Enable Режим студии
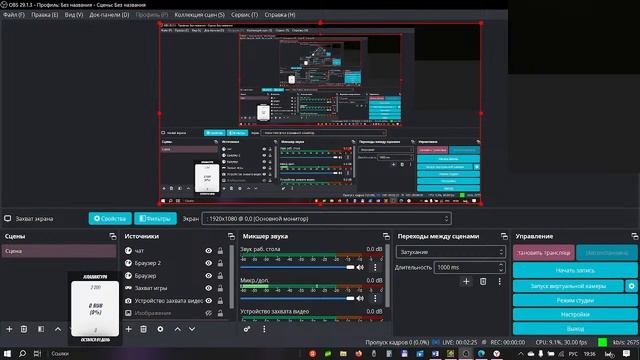This screenshot has height=360, width=640. click(575, 300)
